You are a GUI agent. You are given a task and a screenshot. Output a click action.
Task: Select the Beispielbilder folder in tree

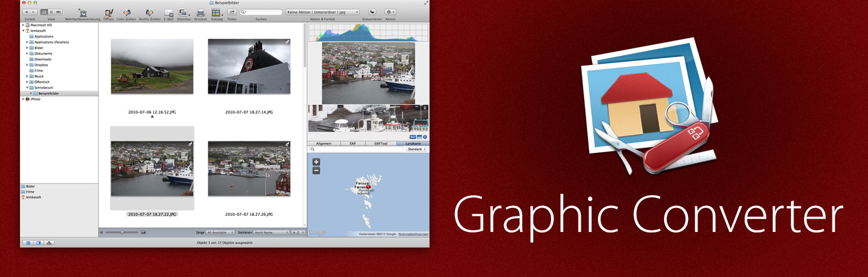coord(47,93)
